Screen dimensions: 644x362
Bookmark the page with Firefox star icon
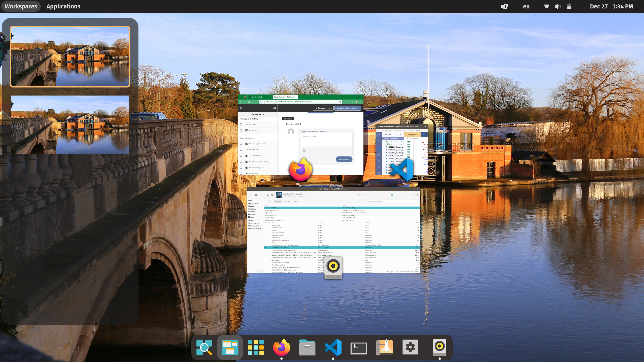click(x=340, y=102)
